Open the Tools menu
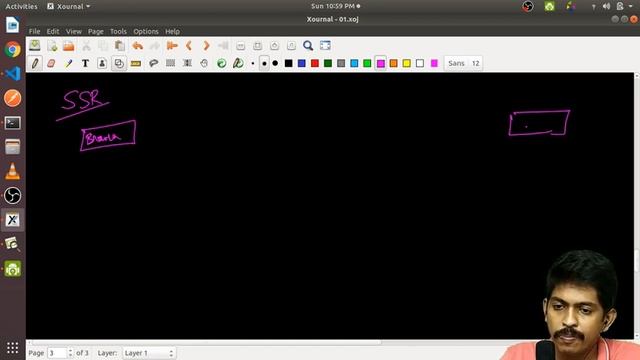The width and height of the screenshot is (640, 360). tap(118, 31)
